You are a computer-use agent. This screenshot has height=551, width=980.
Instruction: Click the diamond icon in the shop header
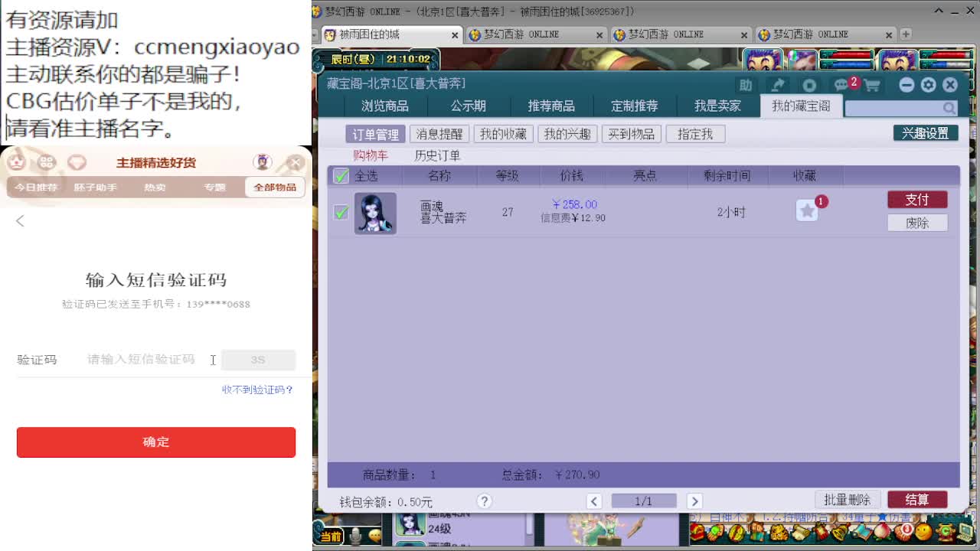[x=77, y=162]
